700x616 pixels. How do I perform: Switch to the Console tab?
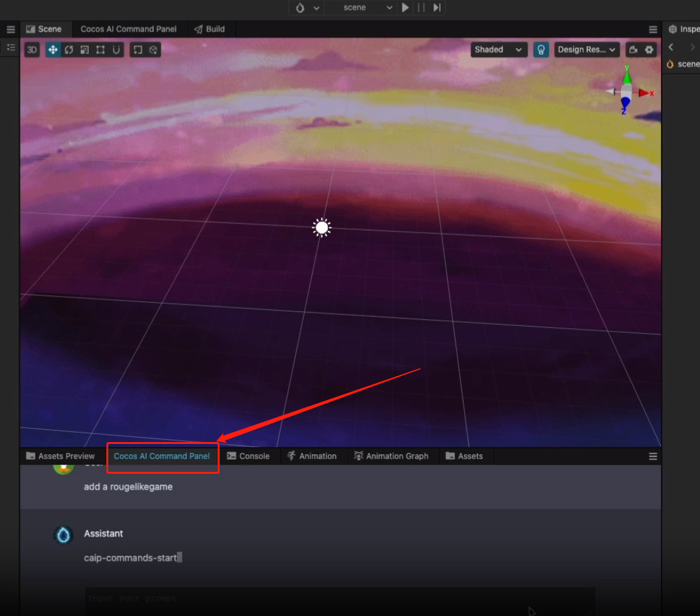[x=248, y=456]
